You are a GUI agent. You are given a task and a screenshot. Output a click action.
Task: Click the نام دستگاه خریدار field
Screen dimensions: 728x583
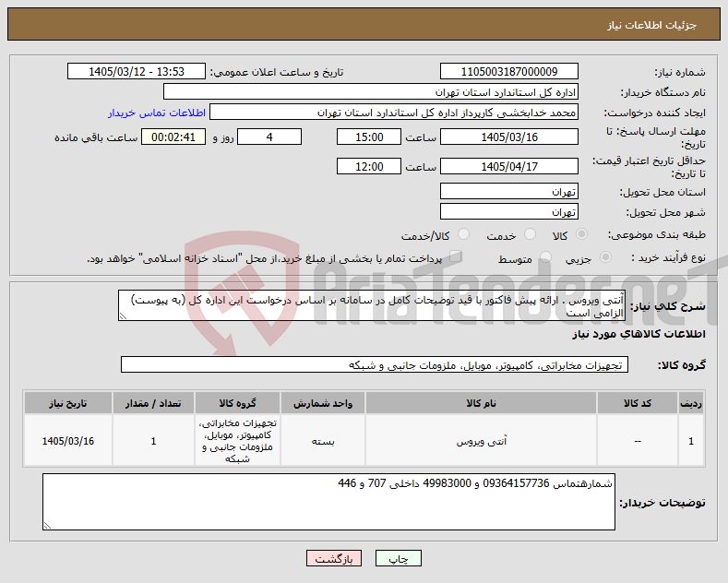[371, 92]
